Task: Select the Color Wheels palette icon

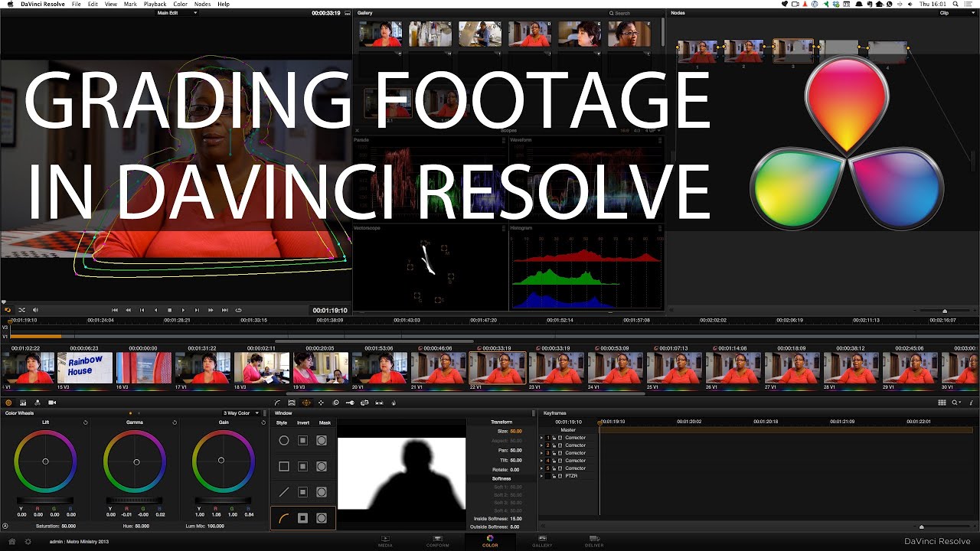Action: [8, 403]
